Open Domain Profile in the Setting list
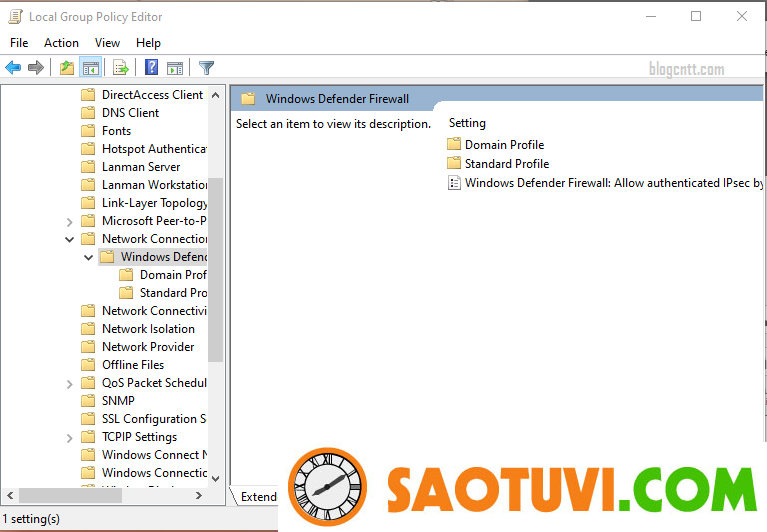Screen dimensions: 767x532 pos(504,145)
